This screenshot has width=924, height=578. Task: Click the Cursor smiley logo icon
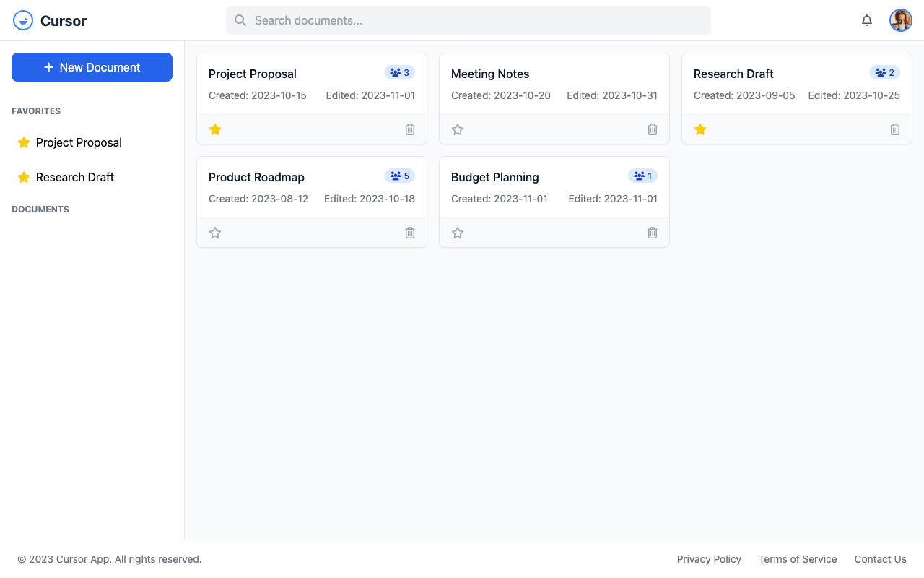[x=22, y=20]
